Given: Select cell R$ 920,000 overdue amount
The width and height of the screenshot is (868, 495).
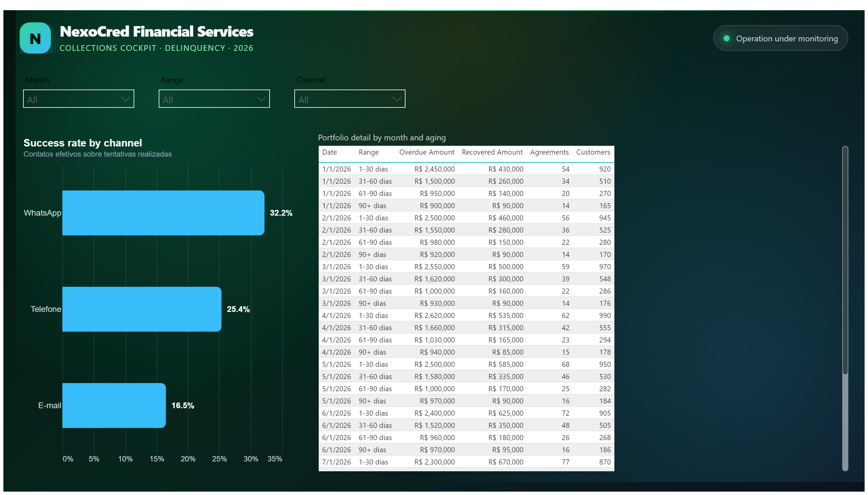Looking at the screenshot, I should pos(437,255).
